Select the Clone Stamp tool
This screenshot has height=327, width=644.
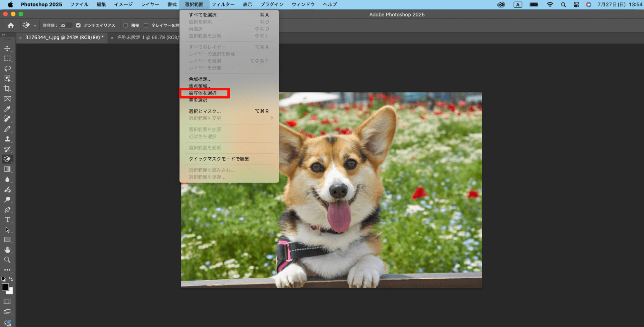point(7,139)
